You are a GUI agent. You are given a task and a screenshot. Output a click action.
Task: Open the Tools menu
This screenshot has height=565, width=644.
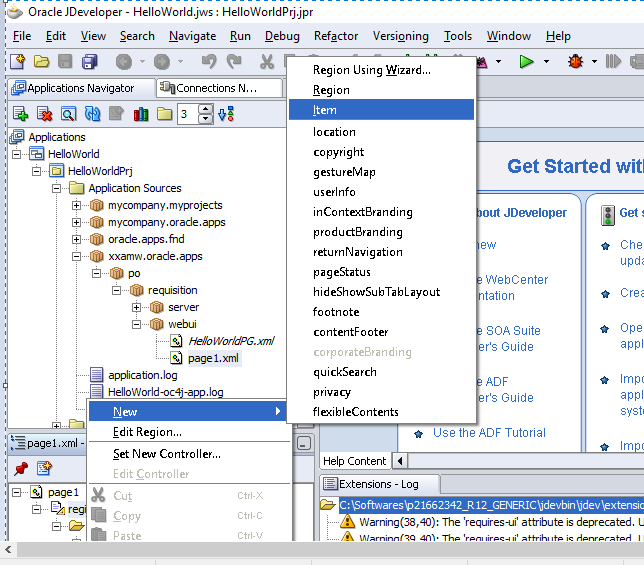click(458, 36)
